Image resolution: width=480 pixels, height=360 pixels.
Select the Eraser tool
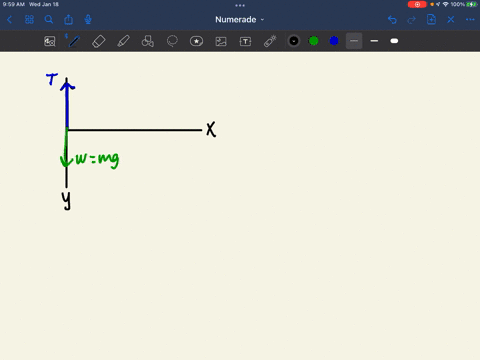tap(99, 41)
